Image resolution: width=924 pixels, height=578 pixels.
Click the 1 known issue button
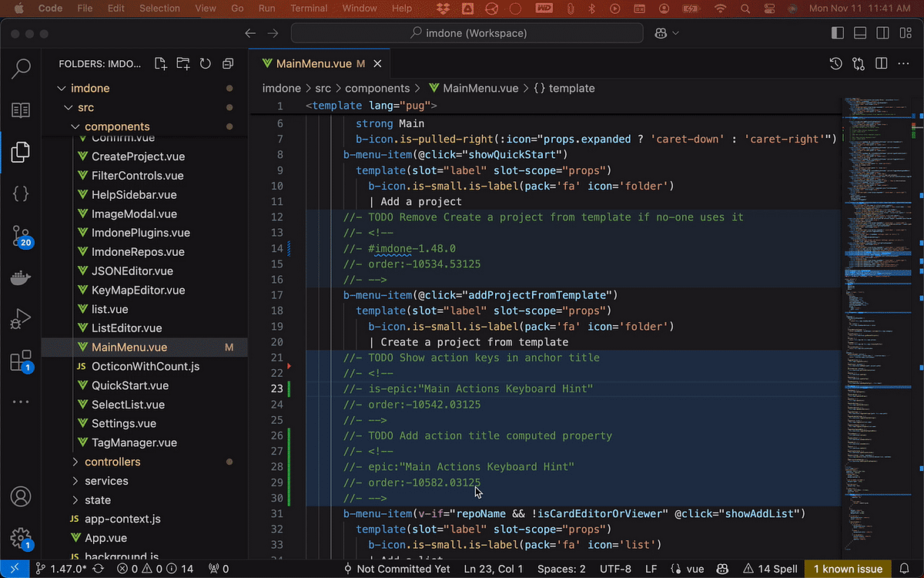[x=848, y=569]
